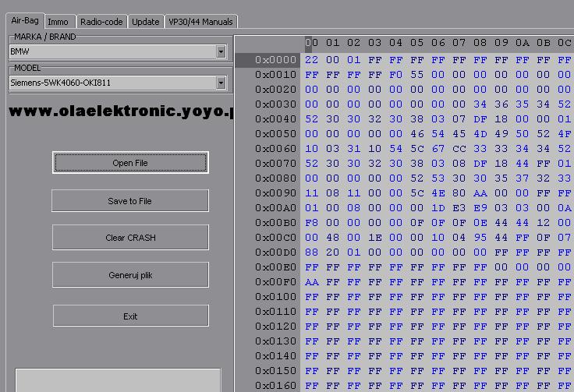Expand the MODEL dropdown arrow

click(x=221, y=83)
